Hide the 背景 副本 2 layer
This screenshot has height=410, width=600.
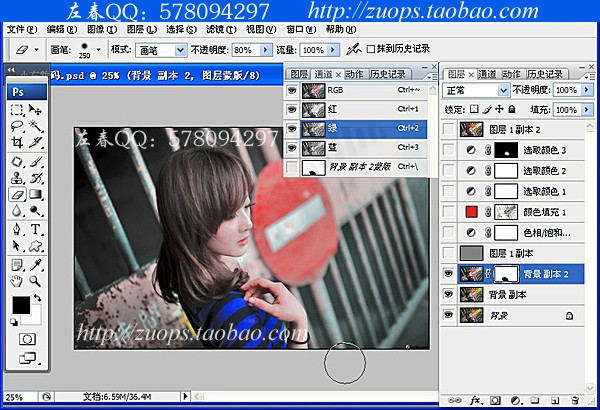coord(448,274)
